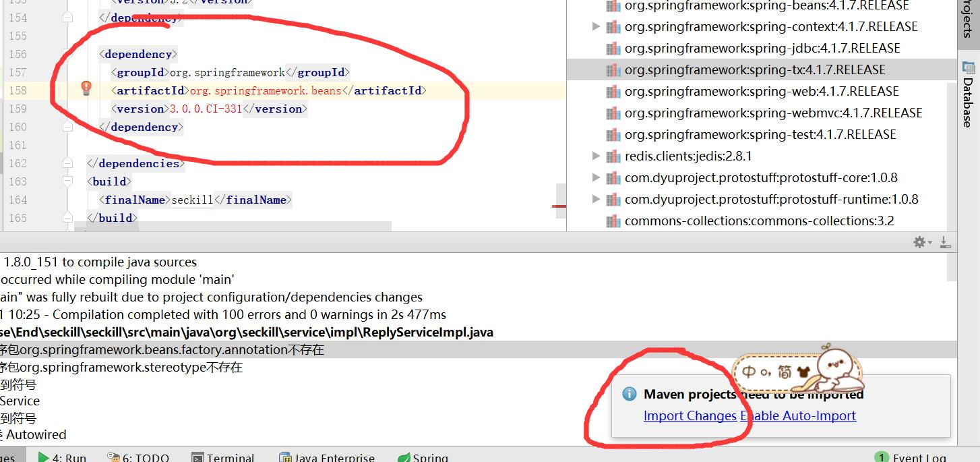Select the beans.factory.annotation不存在 error row
The height and width of the screenshot is (462, 980).
point(479,349)
